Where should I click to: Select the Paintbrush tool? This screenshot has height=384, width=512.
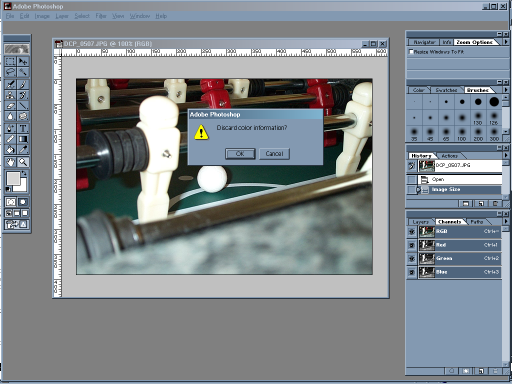click(x=23, y=84)
